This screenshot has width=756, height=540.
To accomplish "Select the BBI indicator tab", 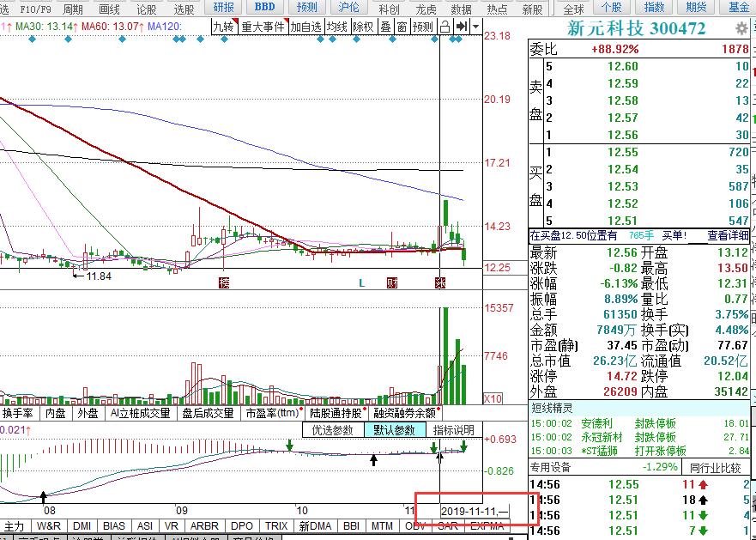I will pos(351,526).
